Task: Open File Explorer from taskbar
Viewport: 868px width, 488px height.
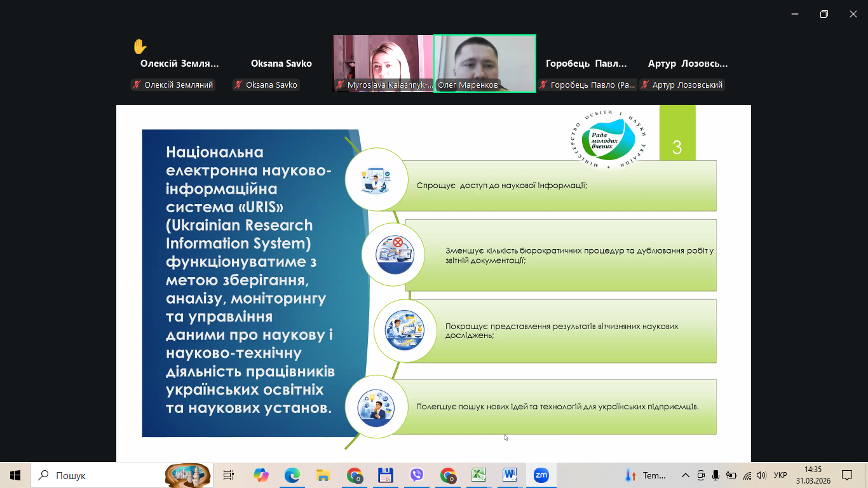Action: [x=323, y=475]
